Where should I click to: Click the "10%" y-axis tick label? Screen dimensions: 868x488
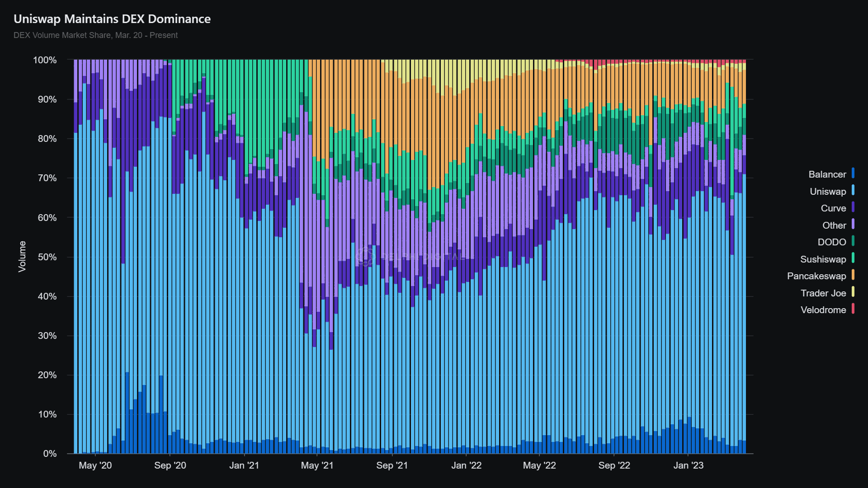(47, 414)
